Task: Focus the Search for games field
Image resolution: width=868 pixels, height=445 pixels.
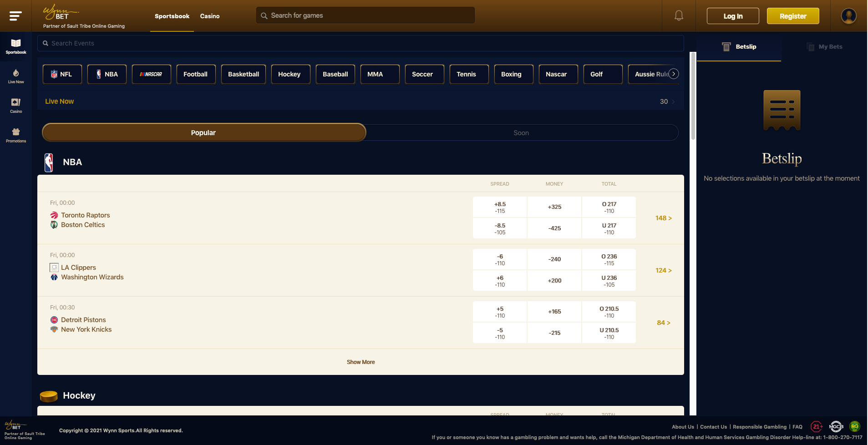Action: click(x=365, y=15)
